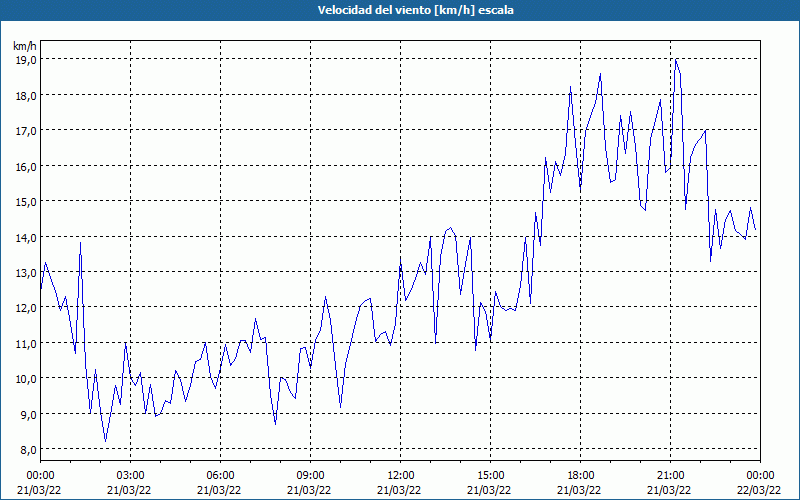Click the 11,0 y-axis label
800x500 pixels.
(x=26, y=343)
